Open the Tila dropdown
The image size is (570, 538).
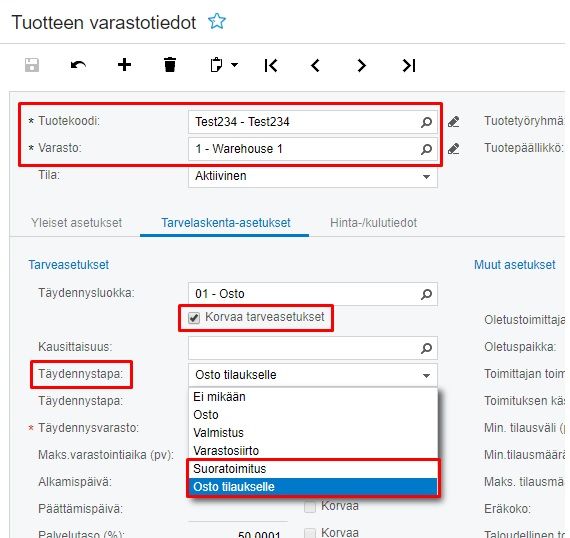click(313, 176)
